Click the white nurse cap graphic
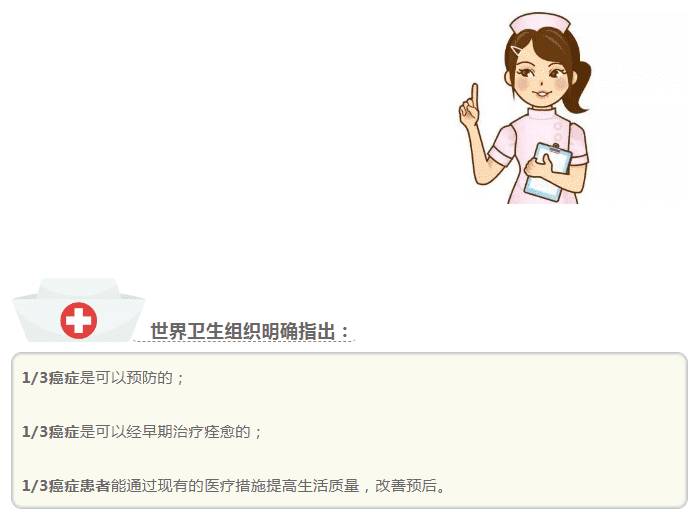Viewport: 699px width, 521px height. 78,310
